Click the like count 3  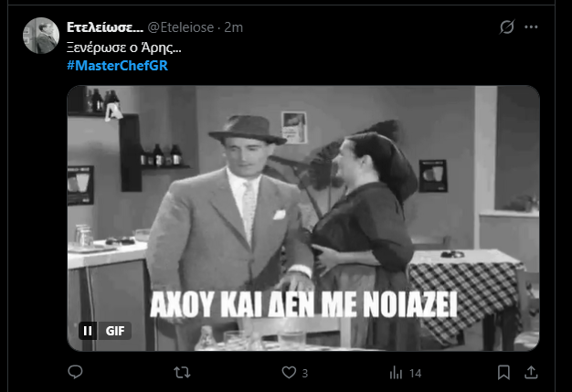[x=305, y=374]
